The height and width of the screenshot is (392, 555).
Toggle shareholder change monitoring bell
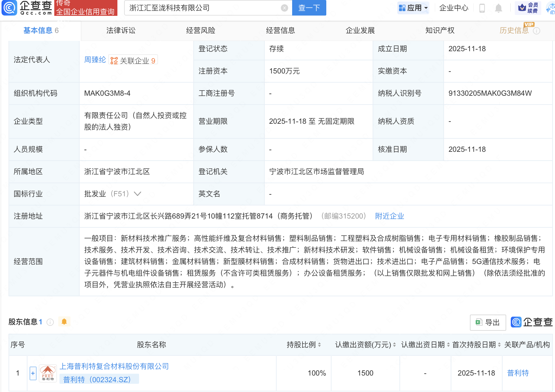point(64,322)
